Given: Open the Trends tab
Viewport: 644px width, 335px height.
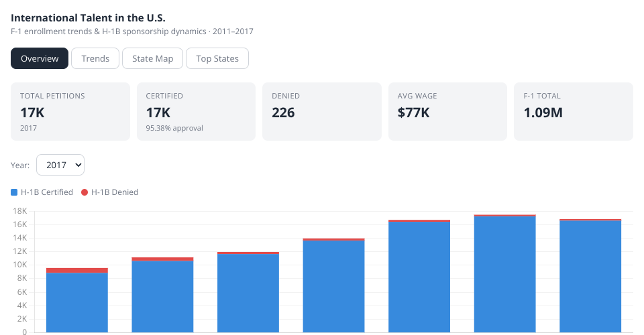Looking at the screenshot, I should click(95, 58).
